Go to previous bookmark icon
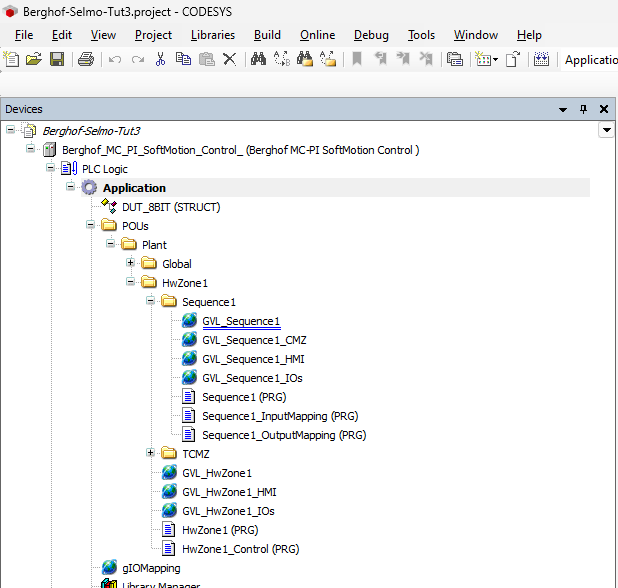Screen dimensions: 618x588 [x=380, y=60]
